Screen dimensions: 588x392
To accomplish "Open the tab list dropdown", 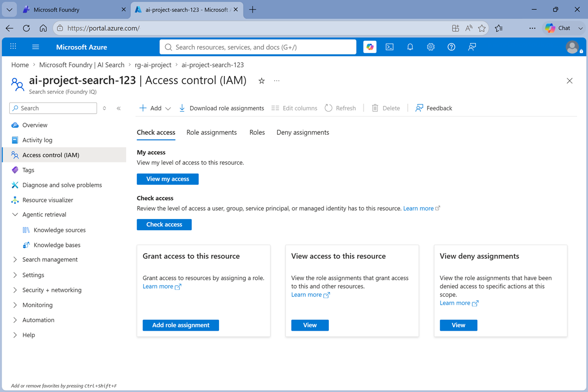I will coord(9,9).
